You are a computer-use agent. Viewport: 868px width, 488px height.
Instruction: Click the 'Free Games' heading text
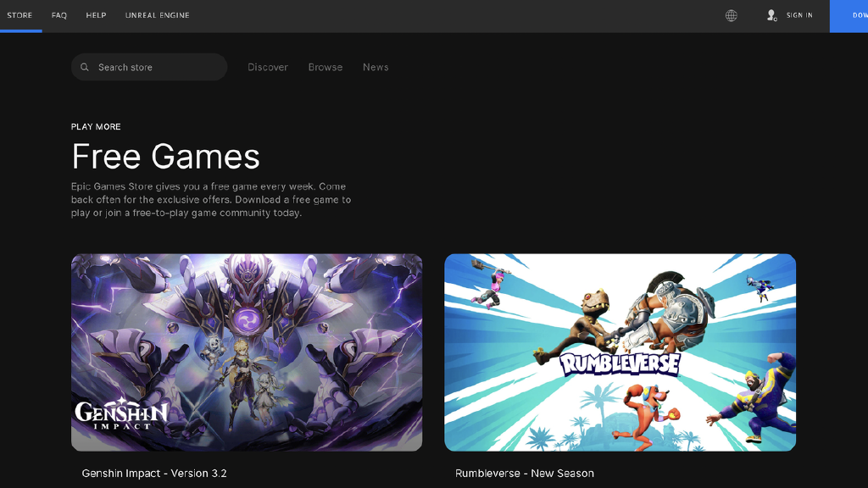click(165, 156)
